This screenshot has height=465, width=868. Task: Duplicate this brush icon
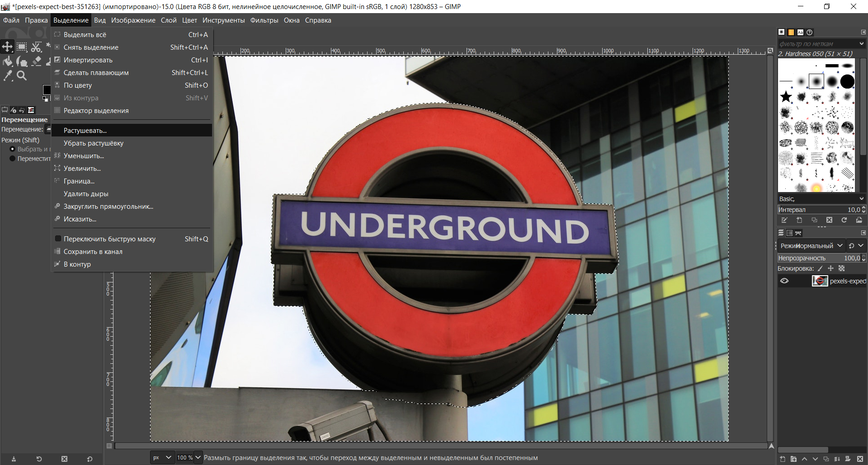pos(814,220)
